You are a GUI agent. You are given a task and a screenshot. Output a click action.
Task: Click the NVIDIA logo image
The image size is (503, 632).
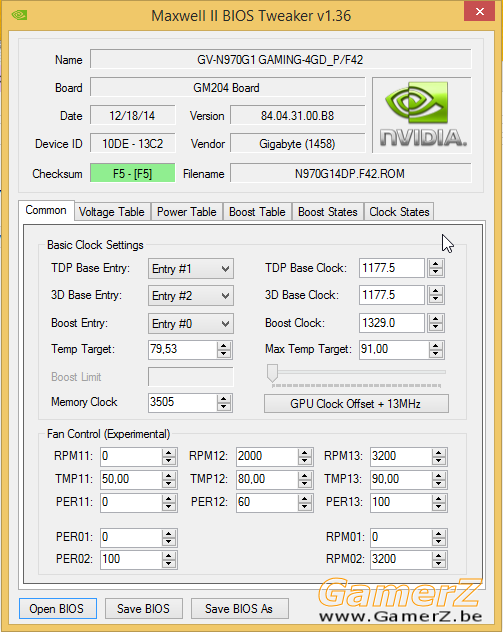(x=422, y=115)
